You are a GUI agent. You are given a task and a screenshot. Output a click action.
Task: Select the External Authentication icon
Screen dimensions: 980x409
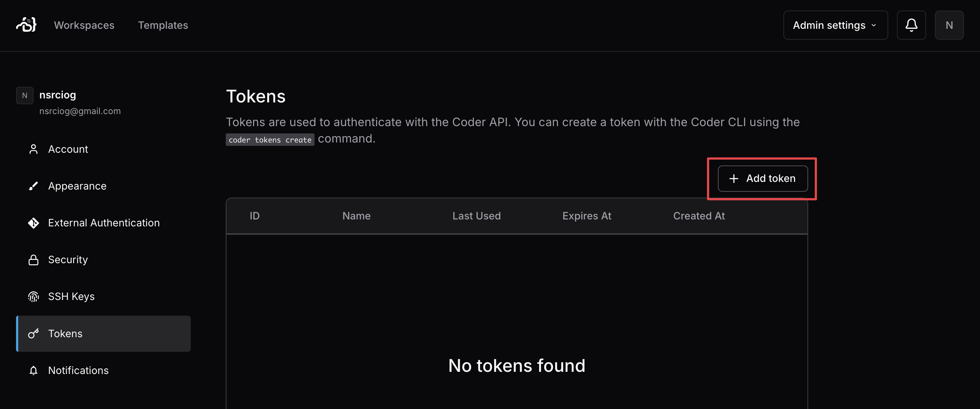click(x=33, y=223)
